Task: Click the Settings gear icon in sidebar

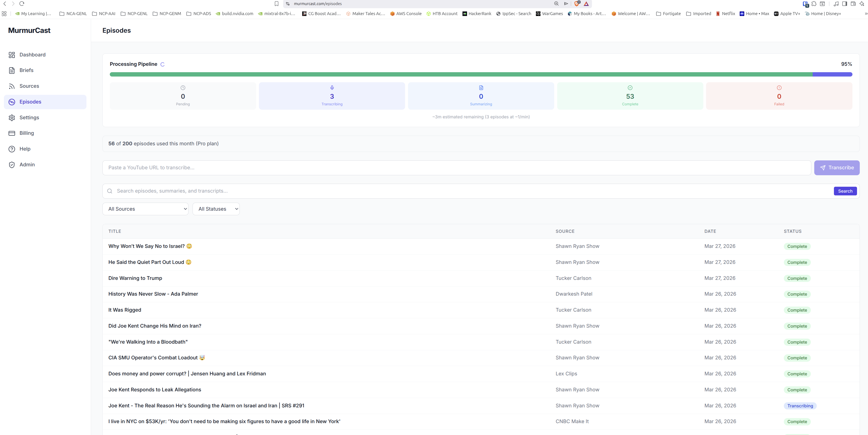Action: click(12, 117)
